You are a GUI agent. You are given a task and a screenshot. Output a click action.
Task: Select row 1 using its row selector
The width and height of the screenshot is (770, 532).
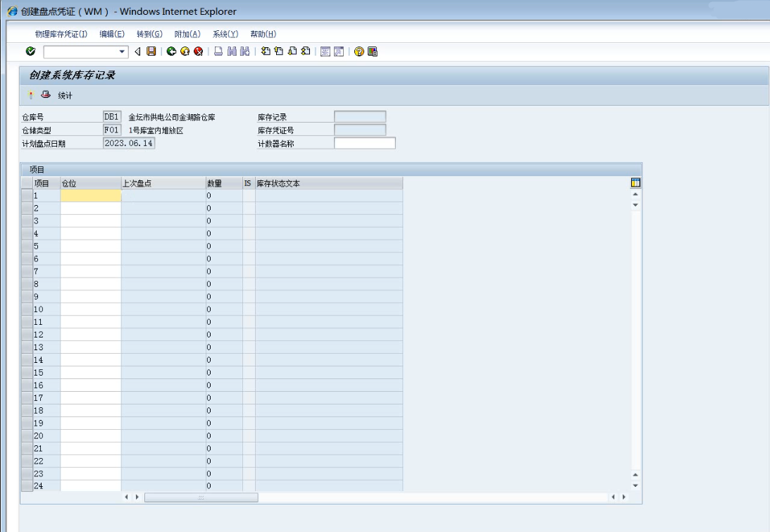point(27,196)
